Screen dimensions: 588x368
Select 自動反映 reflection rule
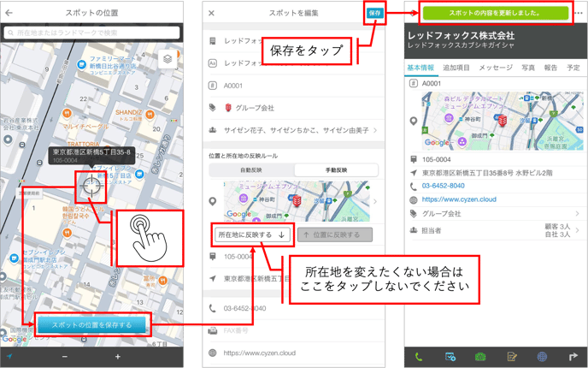251,170
